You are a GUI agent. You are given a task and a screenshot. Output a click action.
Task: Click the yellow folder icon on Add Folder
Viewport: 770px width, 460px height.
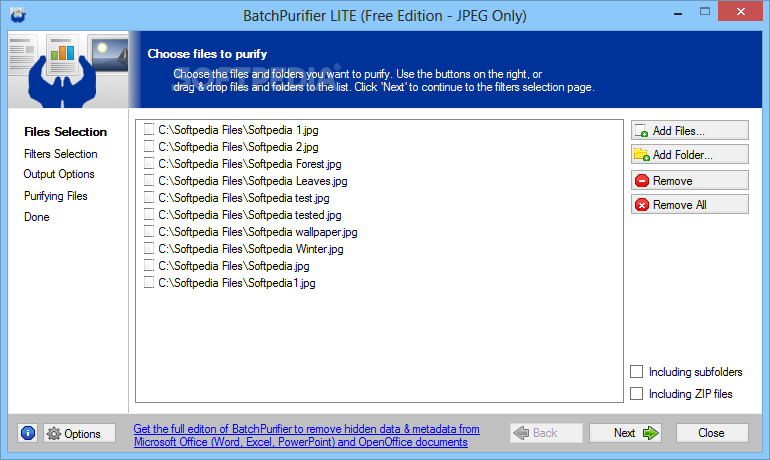642,155
